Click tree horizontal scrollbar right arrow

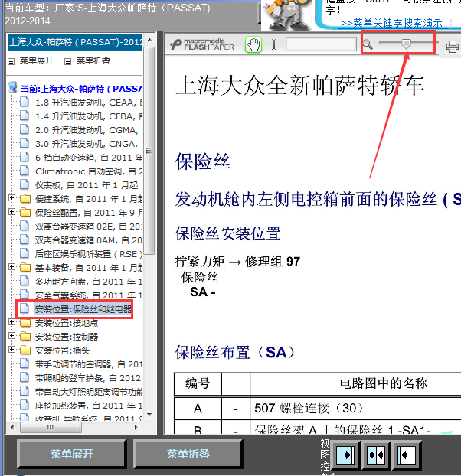(136, 428)
